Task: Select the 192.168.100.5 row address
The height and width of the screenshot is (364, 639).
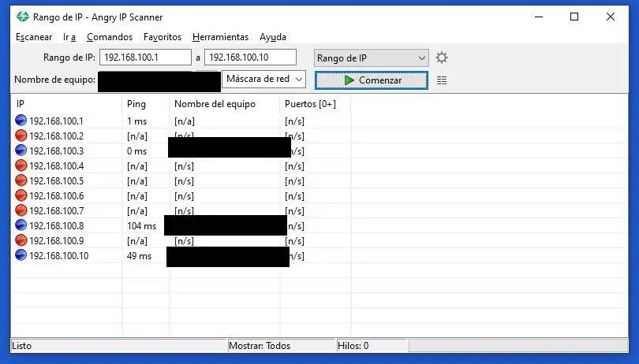Action: click(x=56, y=180)
